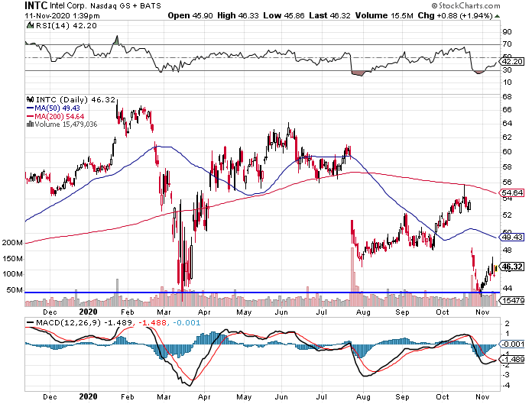Click the 11-Nov-2020 1:39pm timestamp
The height and width of the screenshot is (404, 532).
(x=63, y=15)
